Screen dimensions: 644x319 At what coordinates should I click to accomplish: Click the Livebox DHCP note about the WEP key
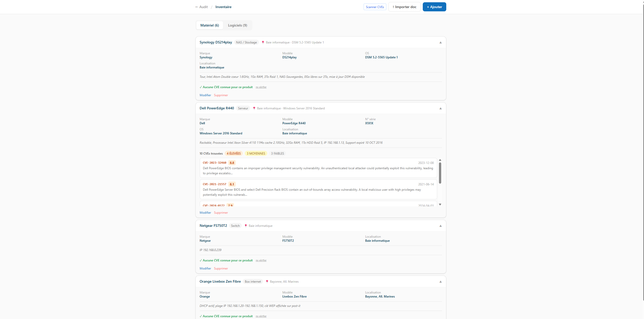coord(250,306)
